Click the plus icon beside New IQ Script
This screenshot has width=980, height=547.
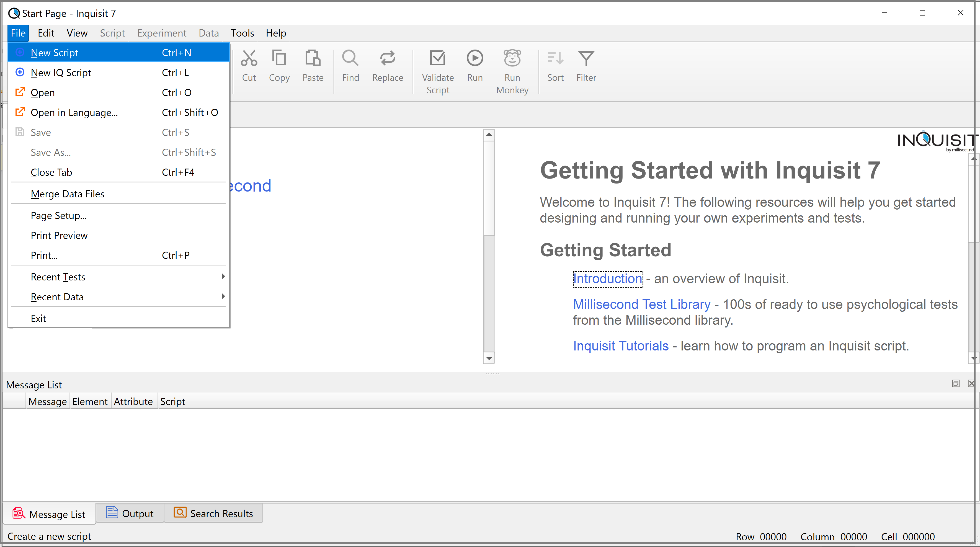(20, 72)
